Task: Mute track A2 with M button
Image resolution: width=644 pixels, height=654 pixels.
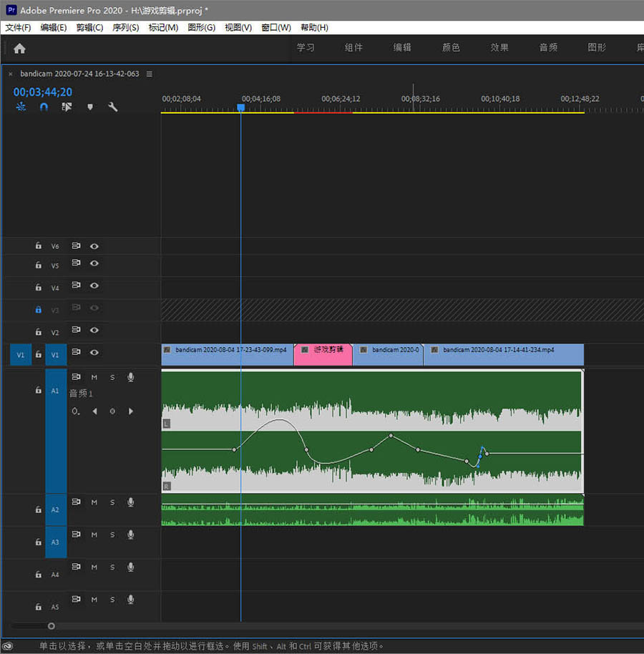Action: [x=94, y=502]
